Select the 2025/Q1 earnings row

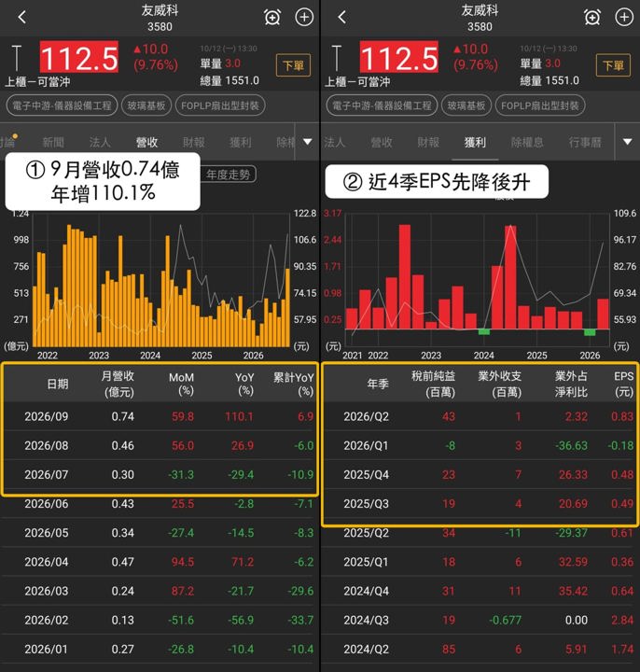coord(480,562)
